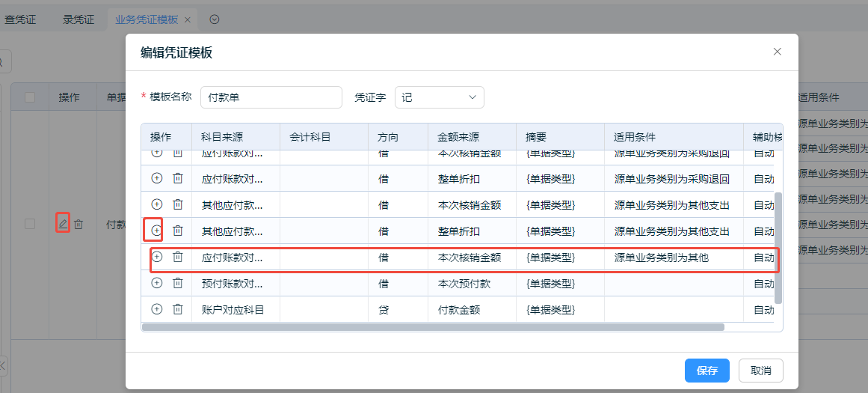Open the 凭证字 dropdown
This screenshot has height=393, width=868.
pyautogui.click(x=439, y=97)
